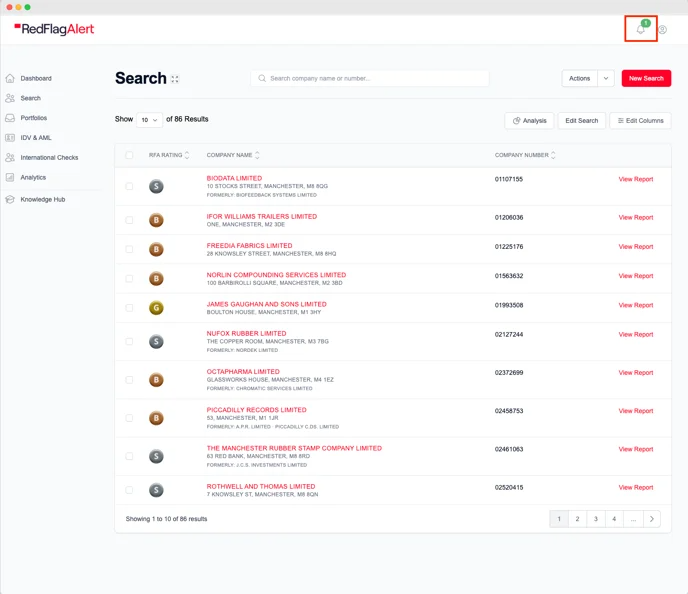688x594 pixels.
Task: Click the International Checks icon in sidebar
Action: pyautogui.click(x=10, y=157)
